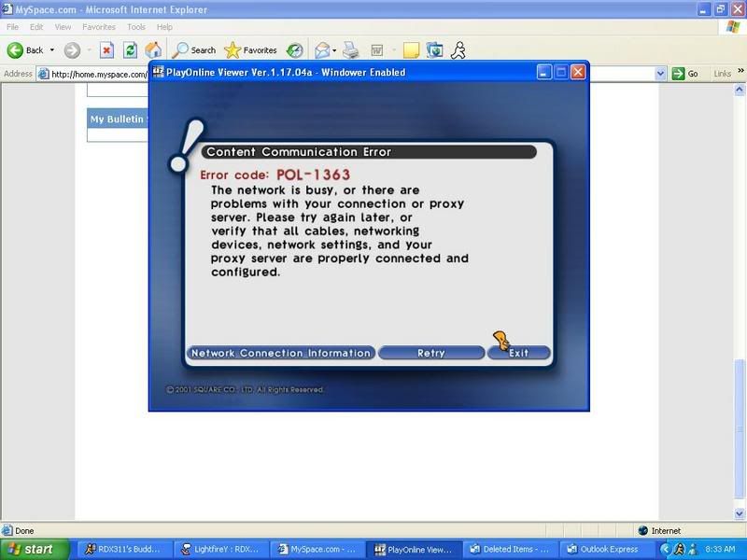Viewport: 747px width, 560px height.
Task: Click the Stop icon in IE toolbar
Action: tap(106, 50)
